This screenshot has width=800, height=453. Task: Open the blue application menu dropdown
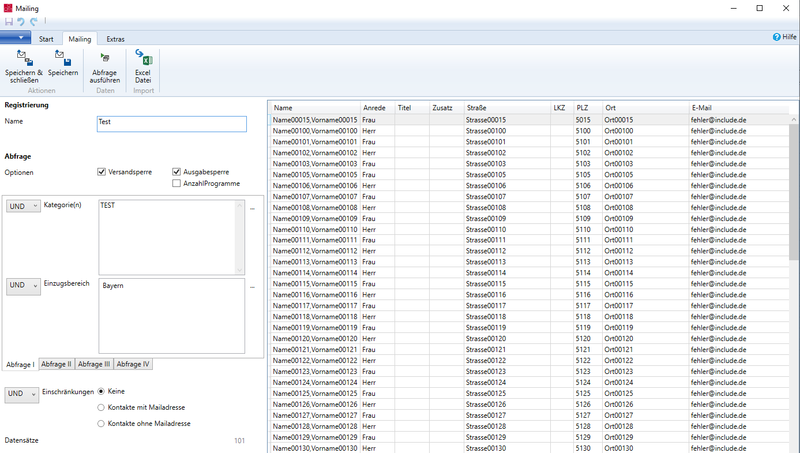(15, 37)
